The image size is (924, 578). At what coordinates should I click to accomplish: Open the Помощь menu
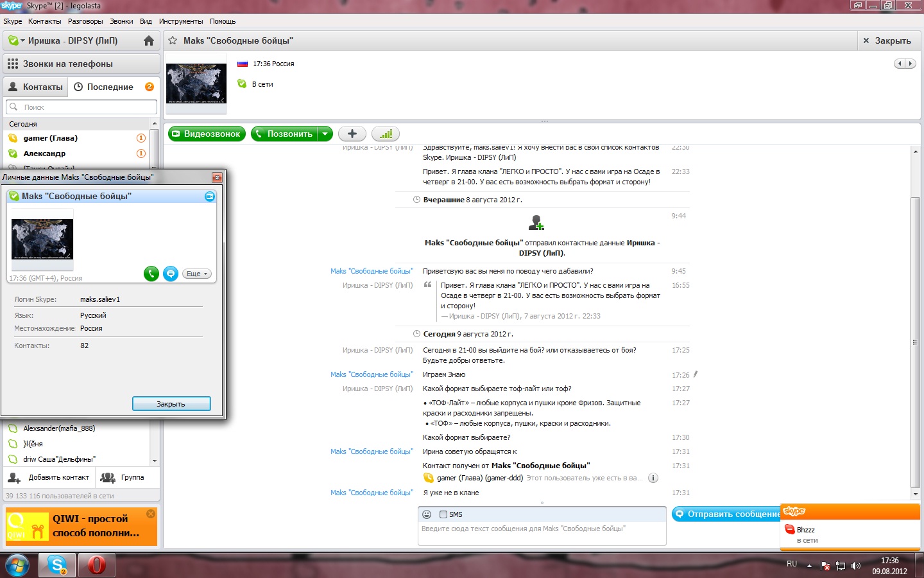coord(223,21)
